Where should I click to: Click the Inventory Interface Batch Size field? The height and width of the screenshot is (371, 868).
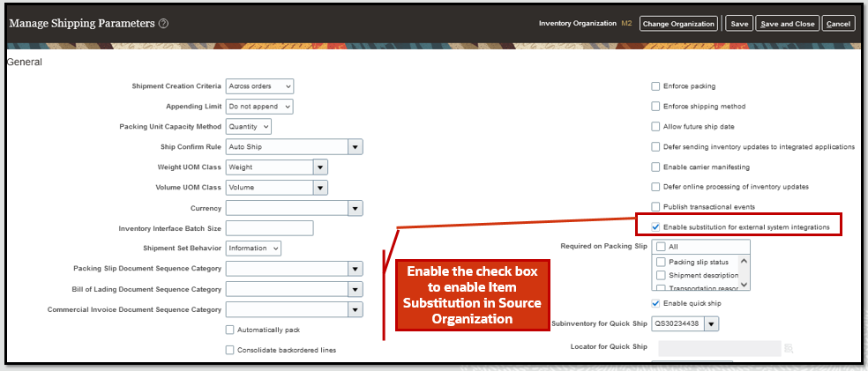pyautogui.click(x=270, y=227)
